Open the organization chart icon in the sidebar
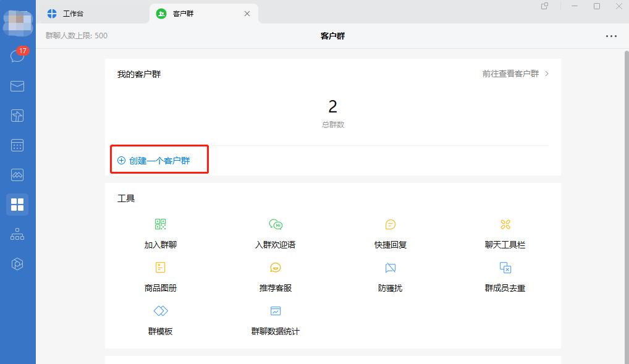 pos(17,234)
